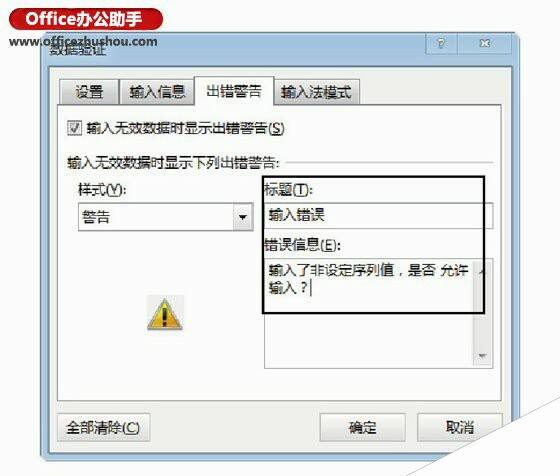Expand the 样式 dropdown arrow
Screen dimensions: 560x476
[243, 217]
